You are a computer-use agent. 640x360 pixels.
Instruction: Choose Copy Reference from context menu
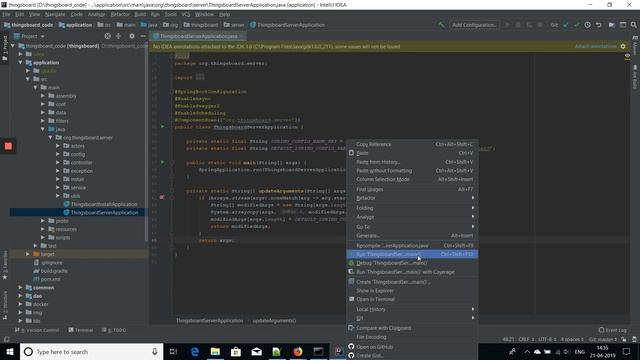pos(412,144)
